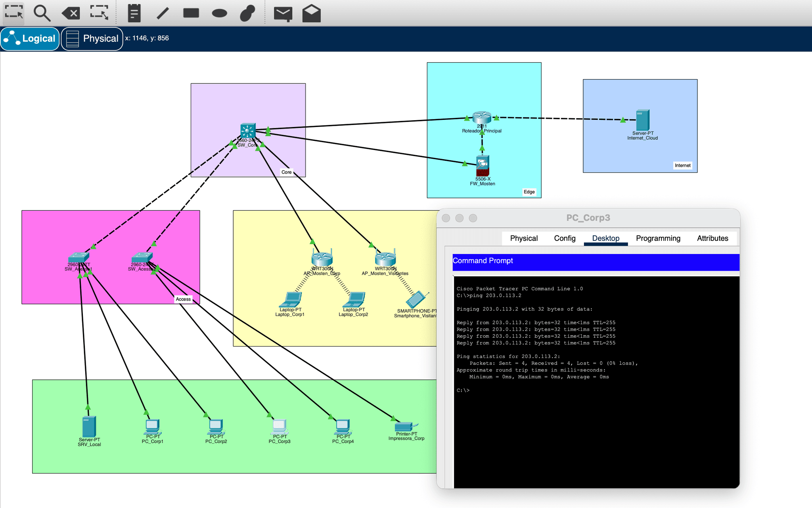Click the command prompt input line
The image size is (812, 508).
click(x=463, y=391)
